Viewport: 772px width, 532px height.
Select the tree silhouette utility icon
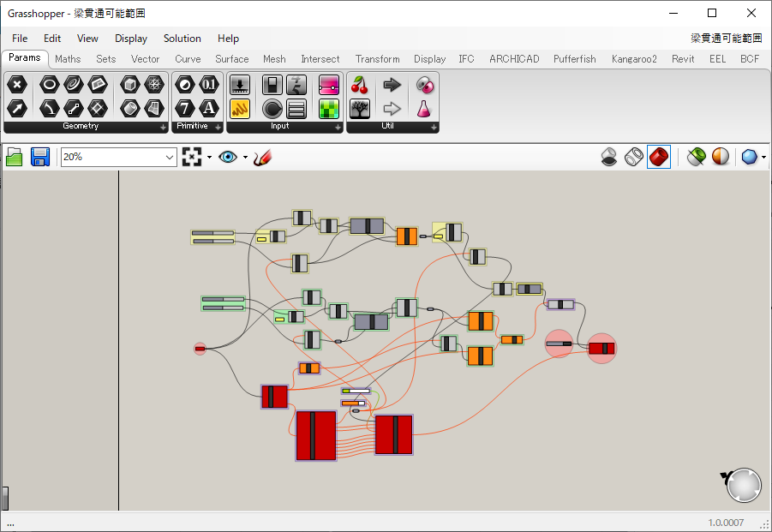click(360, 108)
